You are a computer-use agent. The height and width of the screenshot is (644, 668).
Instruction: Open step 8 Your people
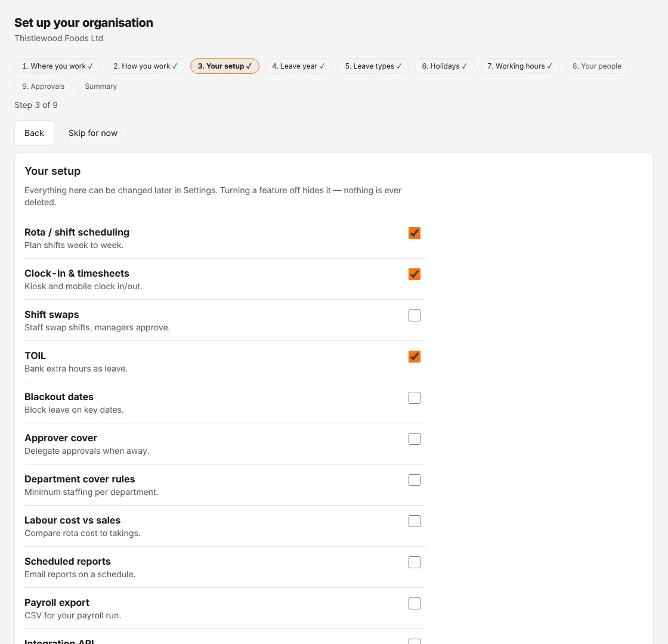pos(597,66)
